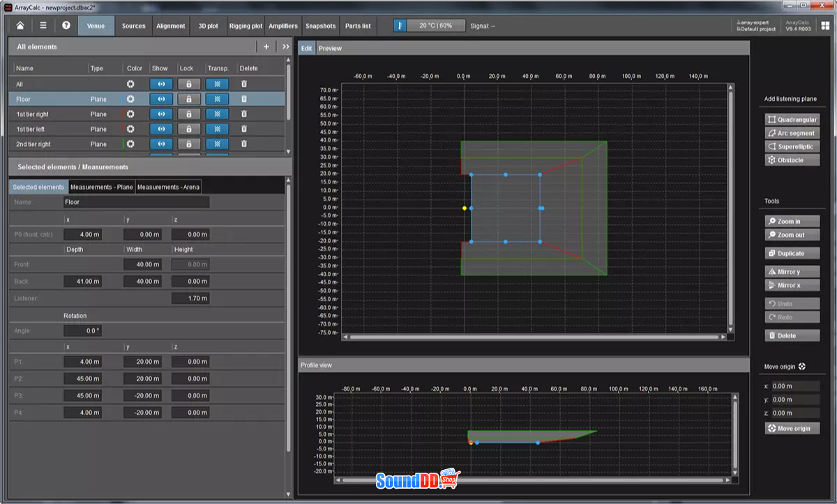Open the hamburger menu icon
The height and width of the screenshot is (504, 837).
[43, 26]
